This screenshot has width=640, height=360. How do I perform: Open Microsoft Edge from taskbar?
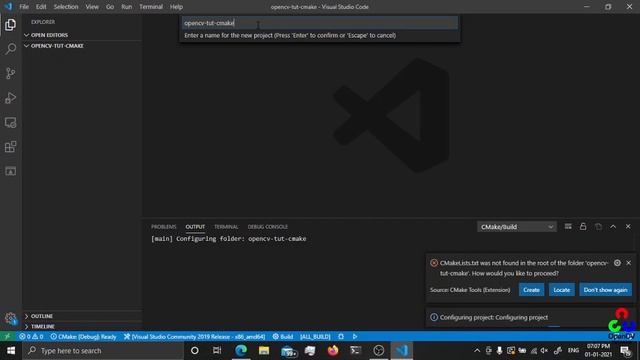pyautogui.click(x=241, y=351)
